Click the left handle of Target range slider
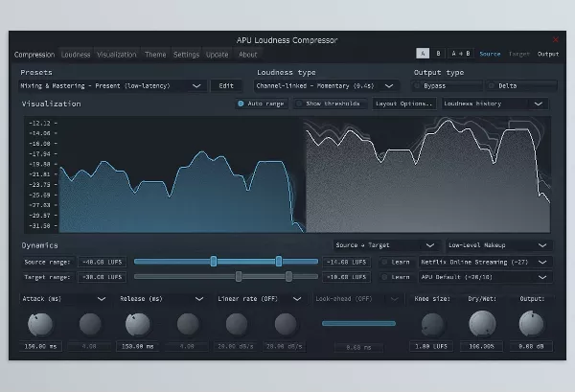 (239, 276)
